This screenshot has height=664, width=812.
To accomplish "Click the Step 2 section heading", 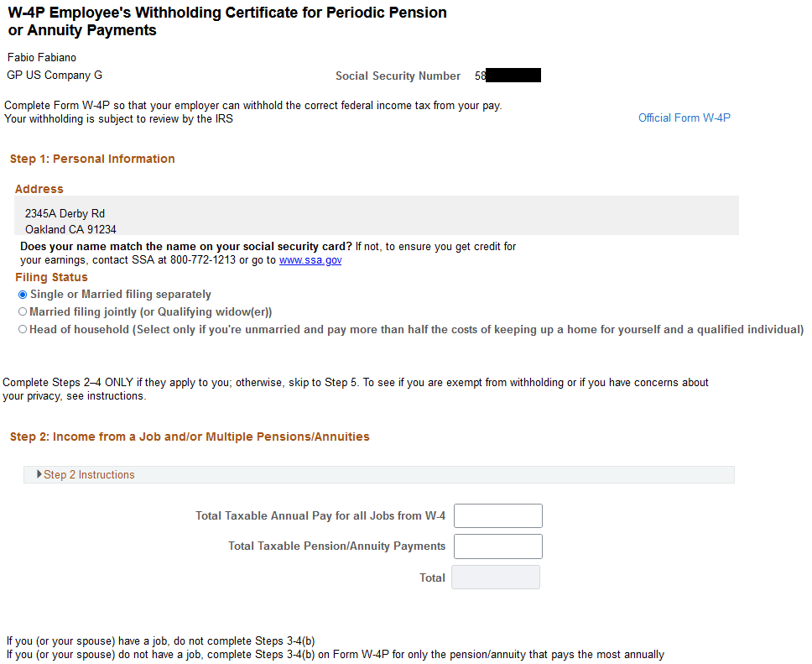I will point(188,437).
